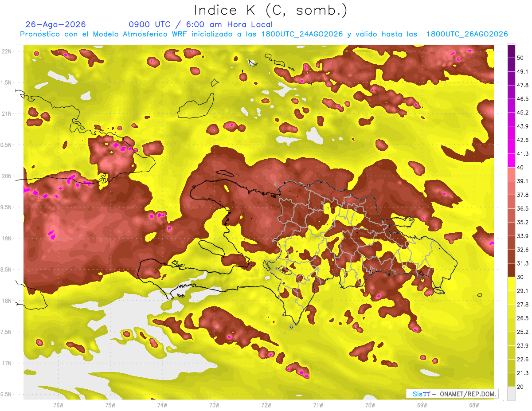Click the '23.9' value on the color scale
Viewport: 532px width, 411px height.
(522, 346)
